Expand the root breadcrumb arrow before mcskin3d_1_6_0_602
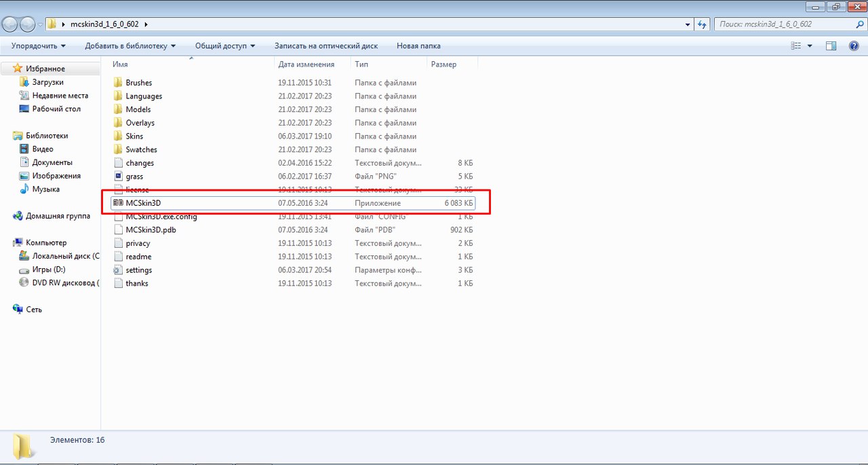This screenshot has width=868, height=465. click(64, 24)
